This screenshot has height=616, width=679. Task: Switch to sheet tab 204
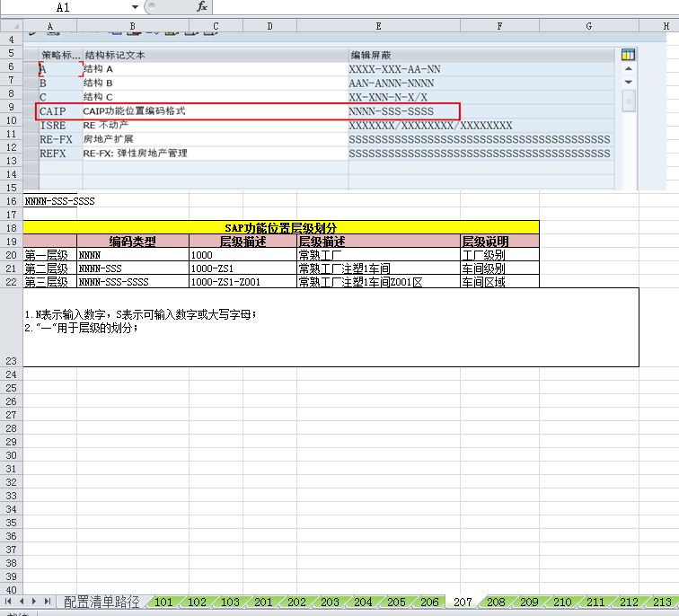pos(363,602)
